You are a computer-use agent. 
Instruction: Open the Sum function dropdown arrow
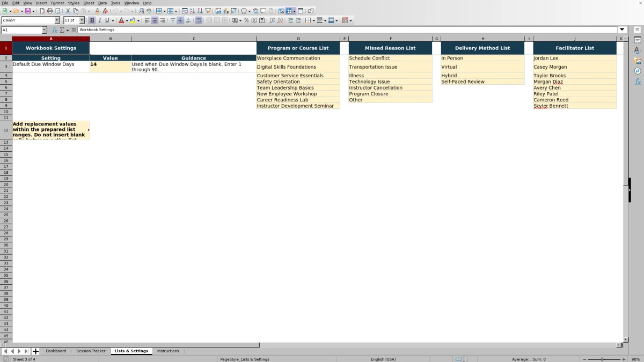click(x=68, y=30)
